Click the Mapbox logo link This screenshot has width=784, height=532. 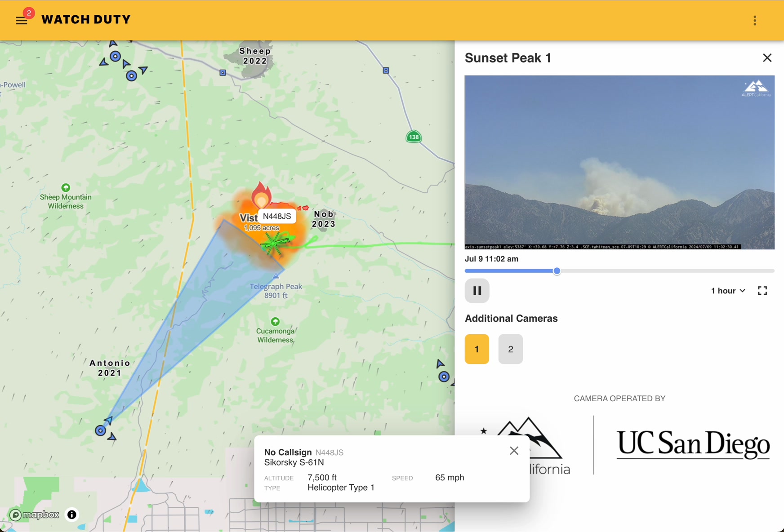pos(35,514)
